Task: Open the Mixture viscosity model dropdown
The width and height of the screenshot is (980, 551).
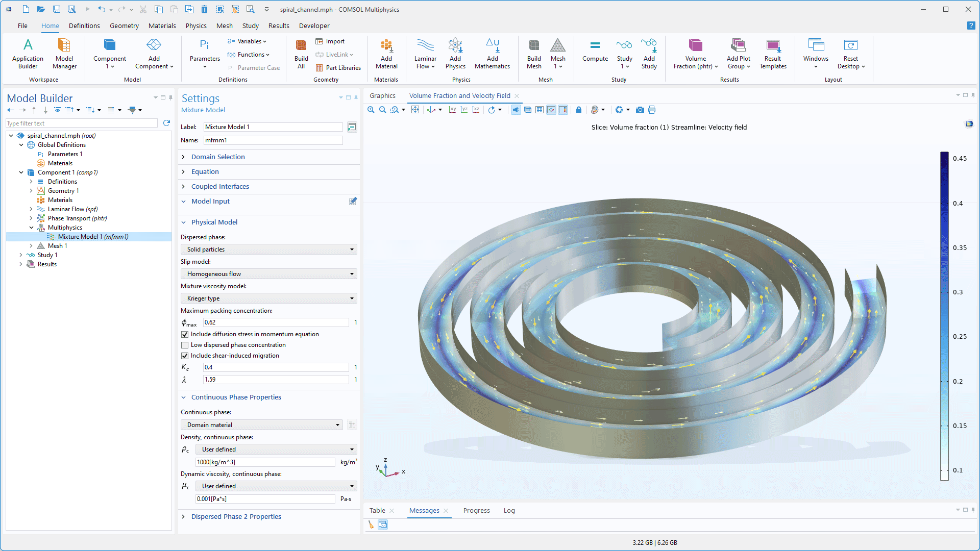Action: point(268,298)
